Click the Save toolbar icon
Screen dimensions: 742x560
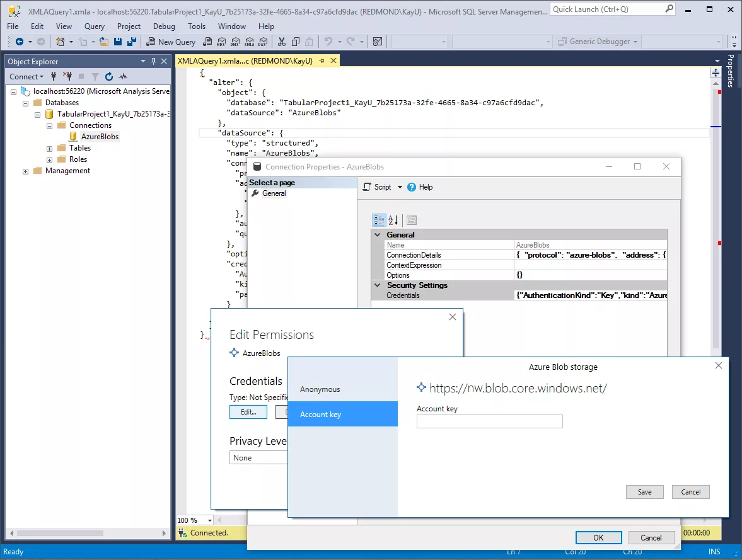tap(118, 42)
